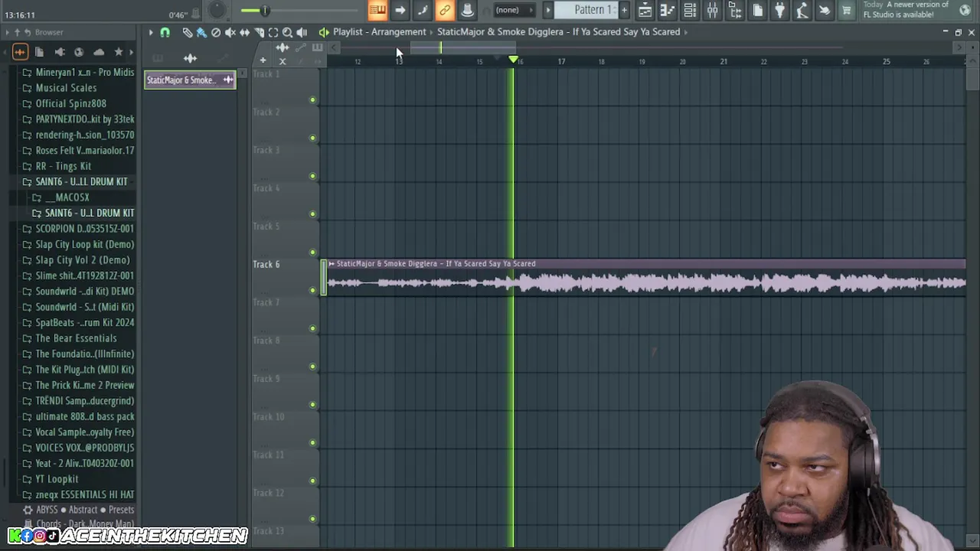
Task: Click the view browser folder icon
Action: (x=735, y=10)
